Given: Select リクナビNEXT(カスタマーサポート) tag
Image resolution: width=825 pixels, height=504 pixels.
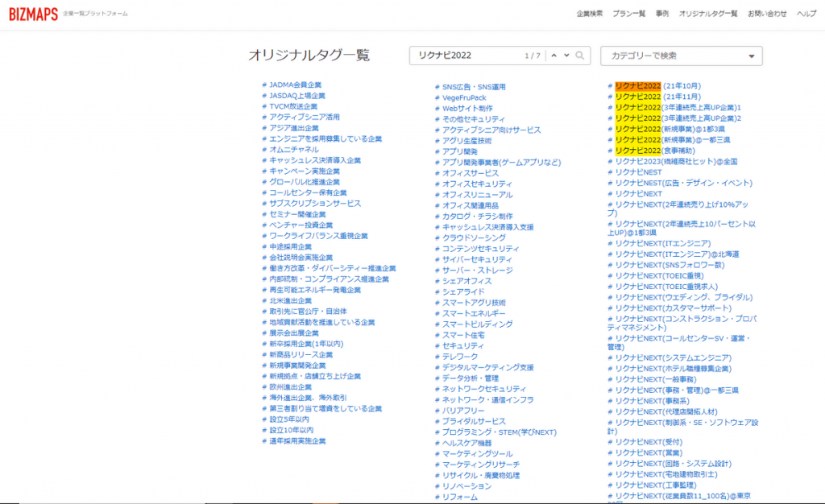Looking at the screenshot, I should pyautogui.click(x=673, y=308).
